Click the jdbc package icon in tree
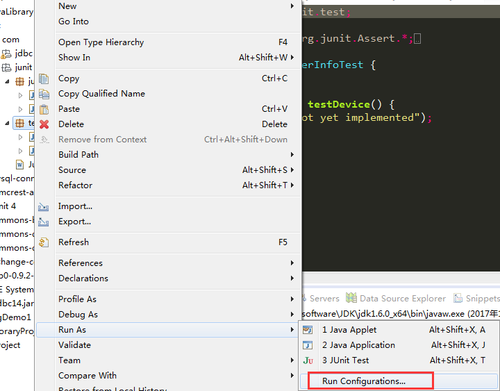 click(6, 54)
